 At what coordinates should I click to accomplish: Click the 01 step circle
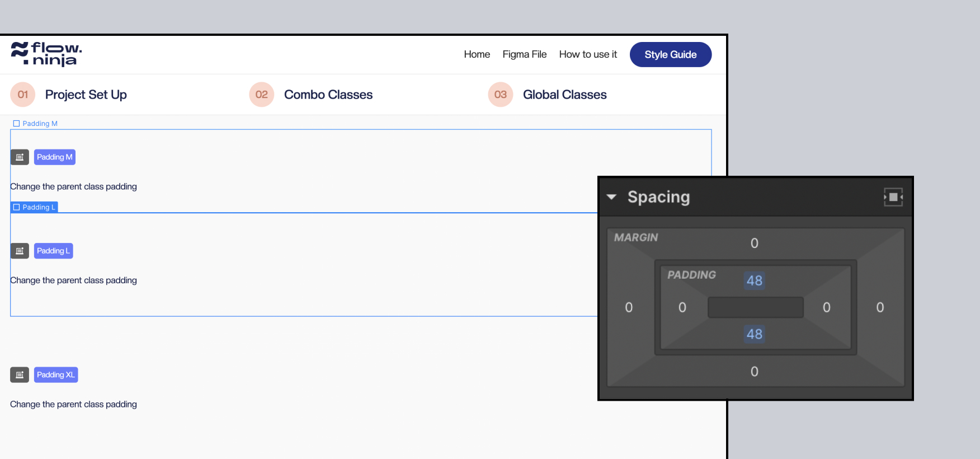pos(23,95)
